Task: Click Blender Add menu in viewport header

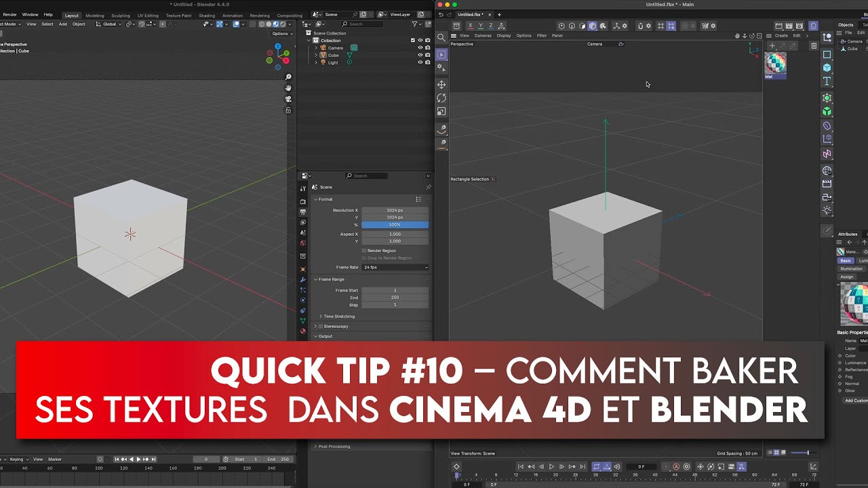Action: coord(63,24)
